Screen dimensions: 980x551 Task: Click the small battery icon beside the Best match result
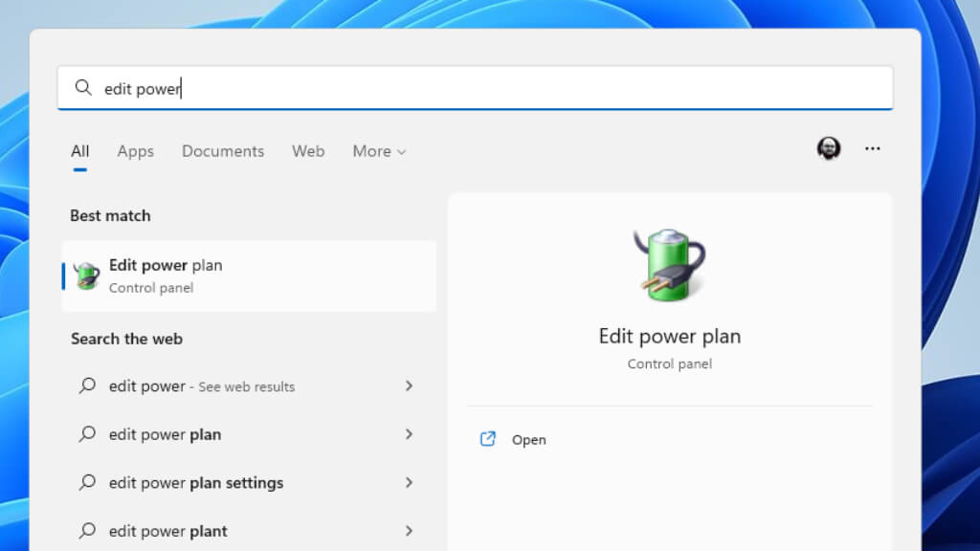click(86, 275)
